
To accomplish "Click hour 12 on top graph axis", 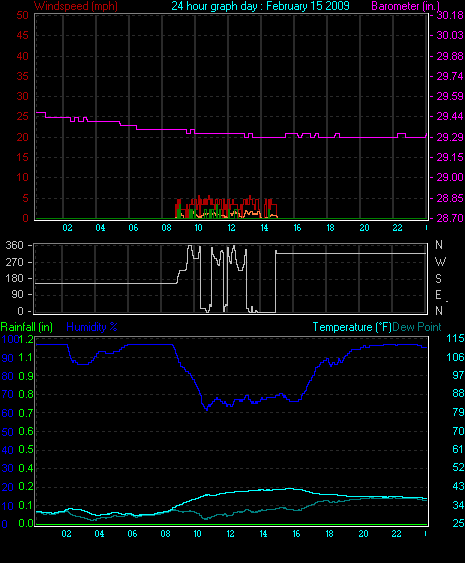I will (231, 228).
